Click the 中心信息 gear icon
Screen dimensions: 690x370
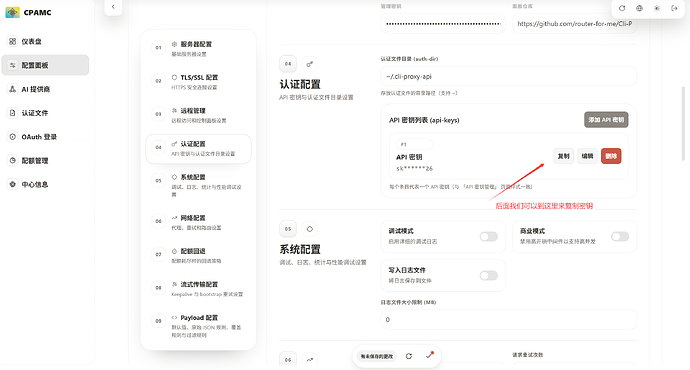12,184
